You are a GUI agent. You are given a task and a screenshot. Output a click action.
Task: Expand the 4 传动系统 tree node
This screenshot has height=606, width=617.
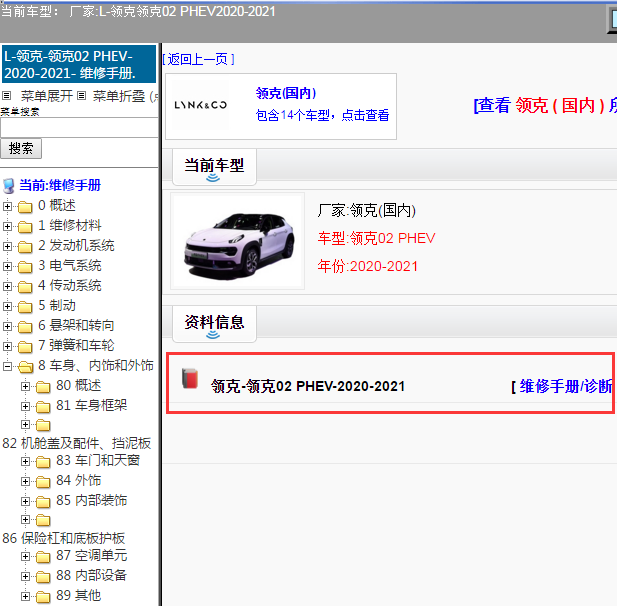pos(7,286)
